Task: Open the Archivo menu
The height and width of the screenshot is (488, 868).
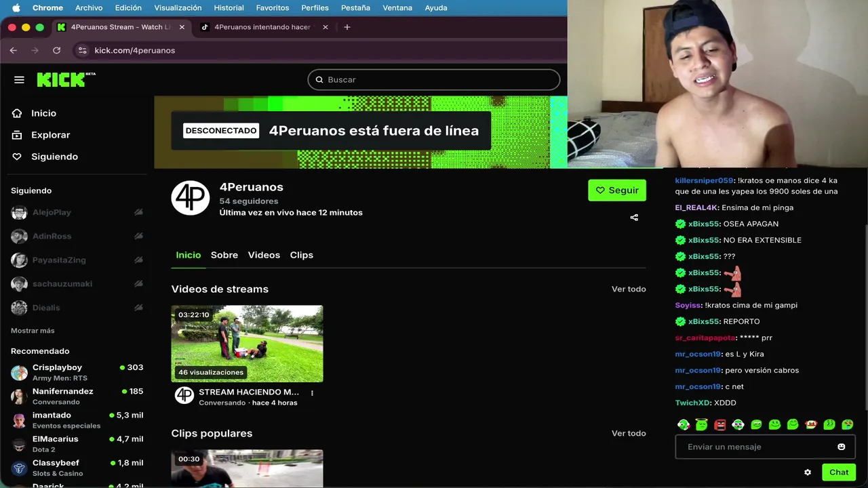Action: point(89,7)
